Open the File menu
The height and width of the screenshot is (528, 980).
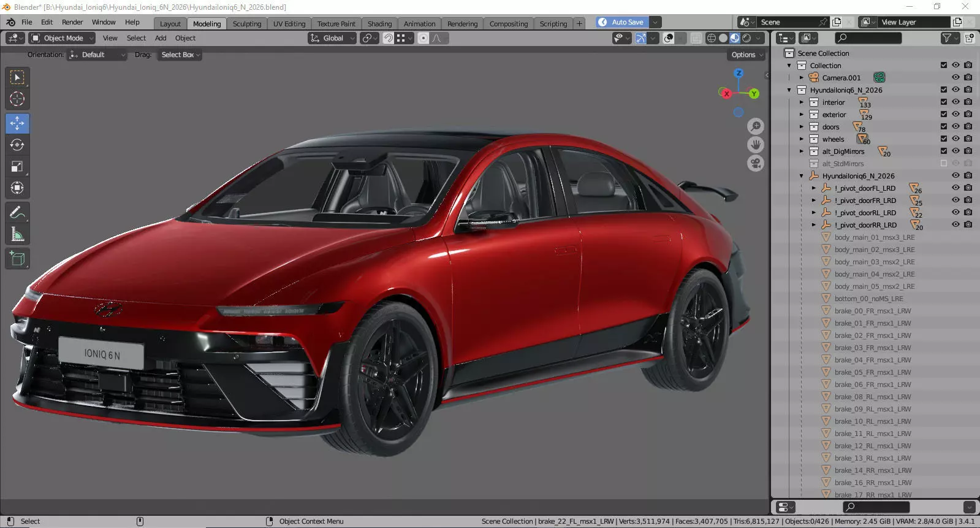click(x=27, y=22)
